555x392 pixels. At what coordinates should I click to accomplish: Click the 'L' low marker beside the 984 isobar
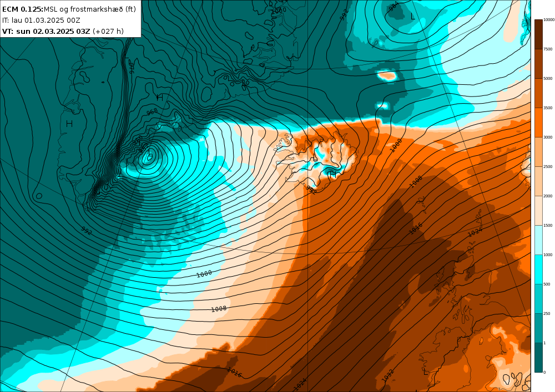click(x=412, y=17)
